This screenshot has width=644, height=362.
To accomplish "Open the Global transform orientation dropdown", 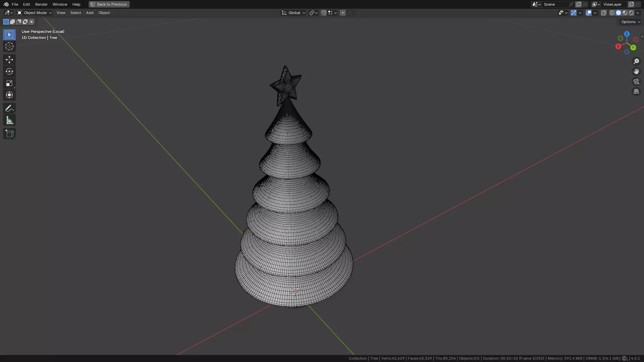I will [x=293, y=13].
